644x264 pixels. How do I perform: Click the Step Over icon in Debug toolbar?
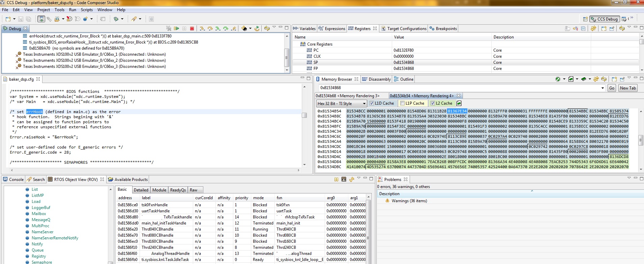point(210,28)
